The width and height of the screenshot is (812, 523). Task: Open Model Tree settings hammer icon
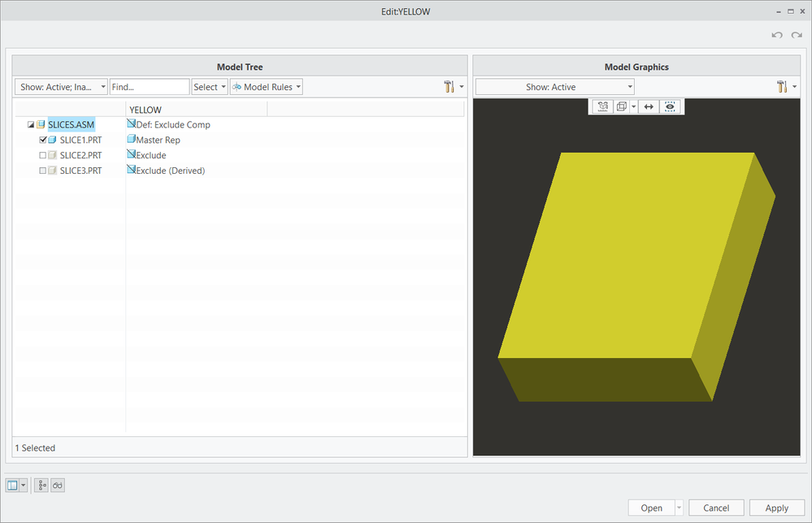tap(449, 86)
